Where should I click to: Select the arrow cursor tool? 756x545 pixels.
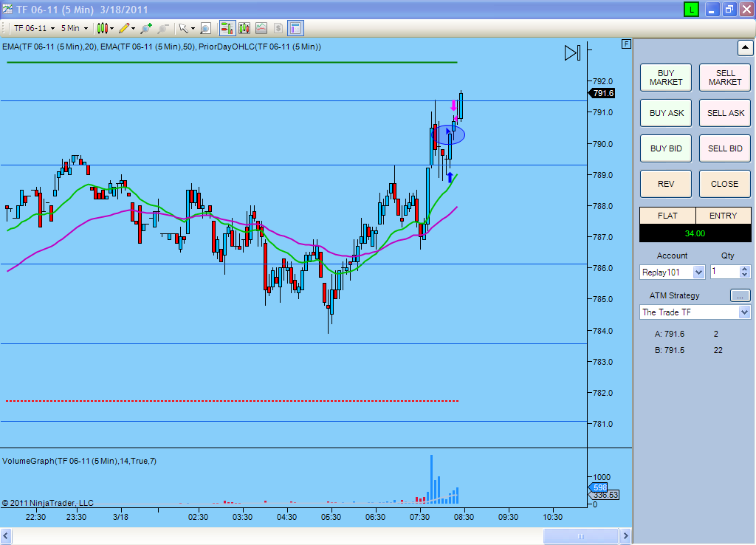[x=183, y=29]
